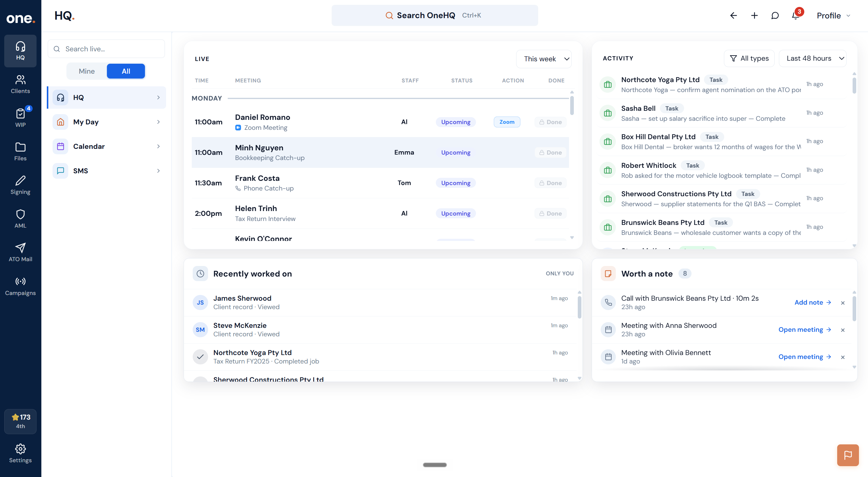The height and width of the screenshot is (477, 868).
Task: Switch filter to Mine
Action: (87, 71)
